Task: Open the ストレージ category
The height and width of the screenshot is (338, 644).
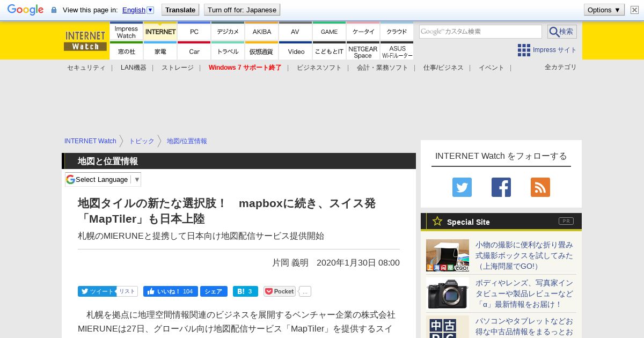Action: (177, 68)
